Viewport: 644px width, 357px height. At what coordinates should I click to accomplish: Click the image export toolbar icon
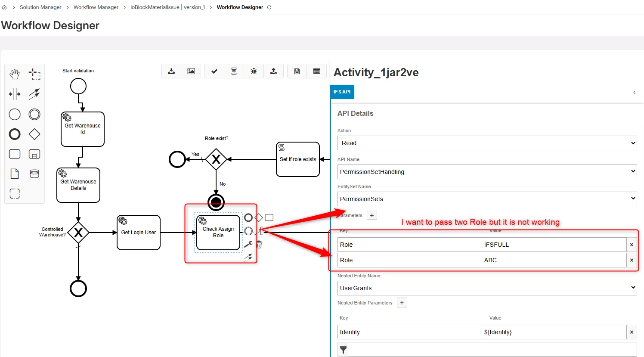191,71
